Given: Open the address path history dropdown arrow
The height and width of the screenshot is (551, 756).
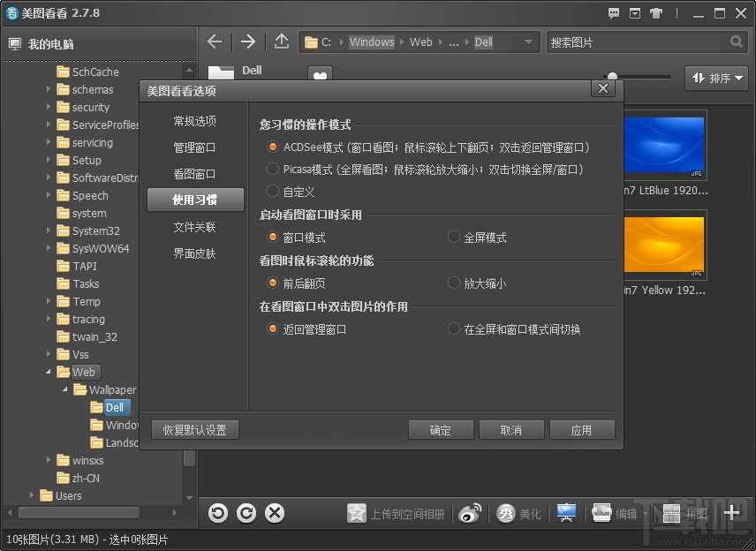Looking at the screenshot, I should [528, 42].
